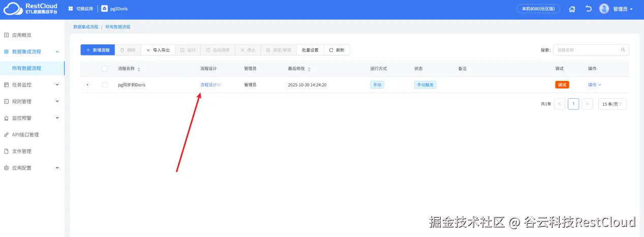Click the 管理员 user avatar
644x237 pixels.
click(604, 9)
